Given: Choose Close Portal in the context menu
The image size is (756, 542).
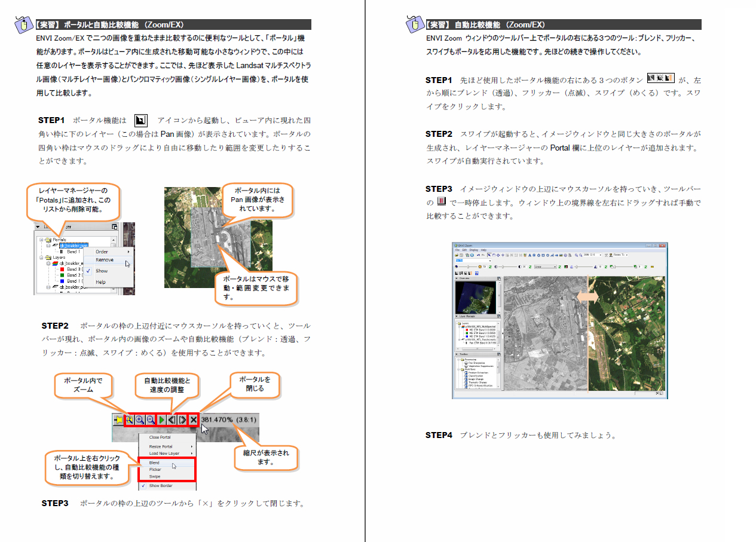Looking at the screenshot, I should pos(160,437).
